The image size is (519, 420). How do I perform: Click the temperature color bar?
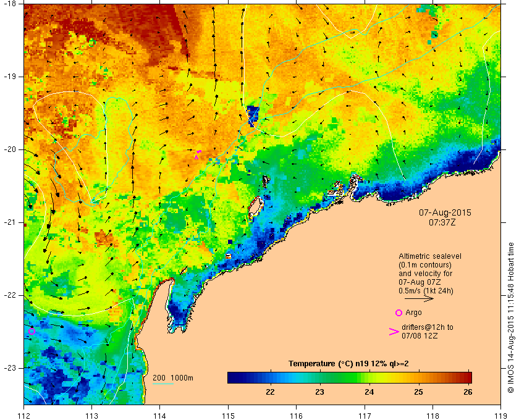(x=350, y=377)
